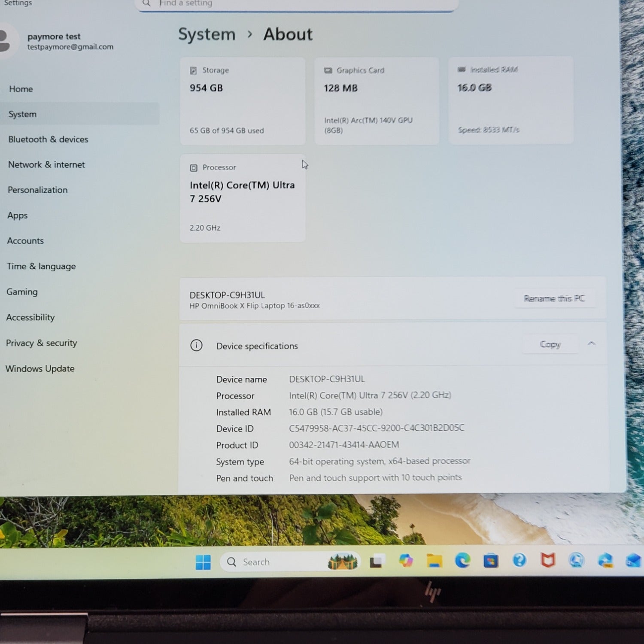The height and width of the screenshot is (644, 644).
Task: Go to Home in the settings sidebar
Action: pyautogui.click(x=21, y=89)
